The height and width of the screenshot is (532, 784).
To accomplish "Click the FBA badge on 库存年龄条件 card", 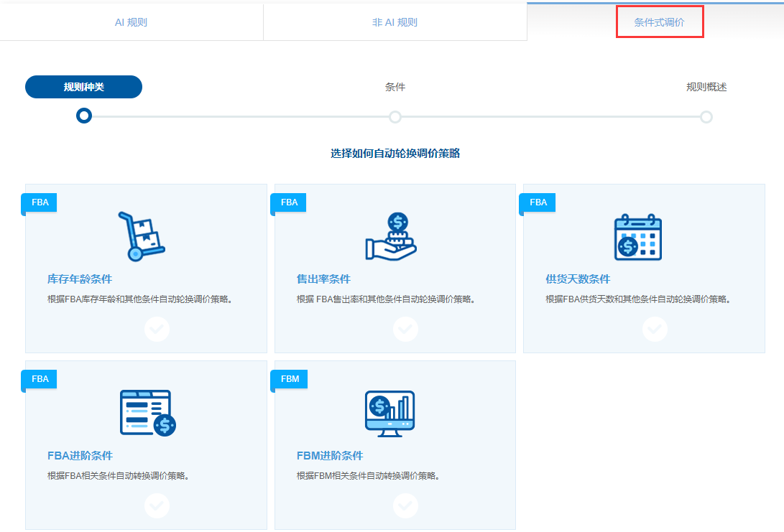I will 40,202.
